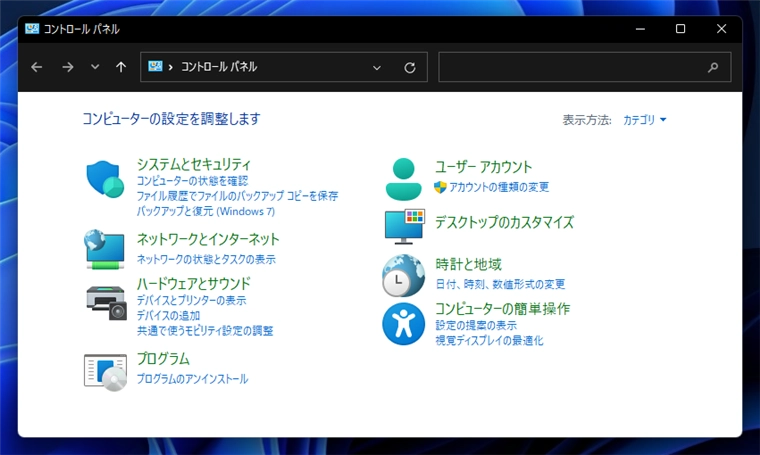Go forward with the right arrow
Screen dimensions: 760x455
coord(68,67)
